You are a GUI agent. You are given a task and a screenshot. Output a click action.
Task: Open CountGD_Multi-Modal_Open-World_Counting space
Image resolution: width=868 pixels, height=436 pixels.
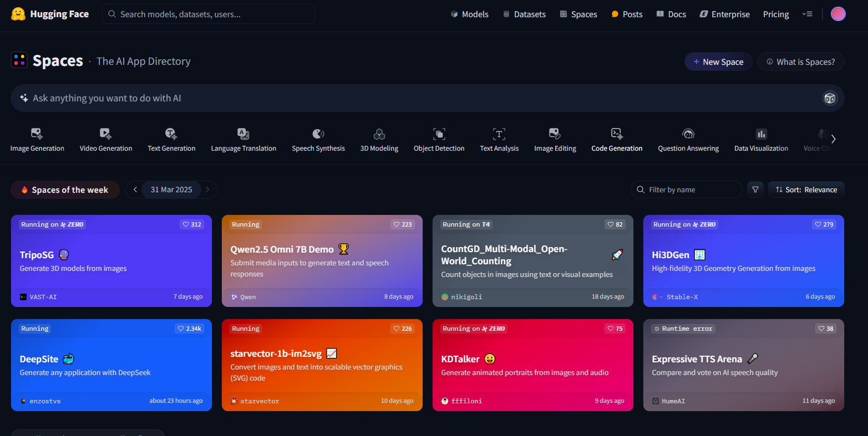point(533,261)
